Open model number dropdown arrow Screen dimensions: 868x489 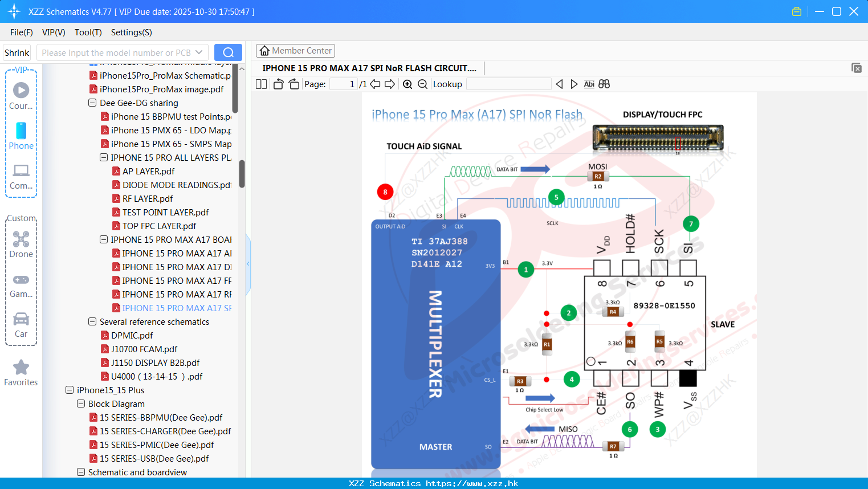(199, 52)
